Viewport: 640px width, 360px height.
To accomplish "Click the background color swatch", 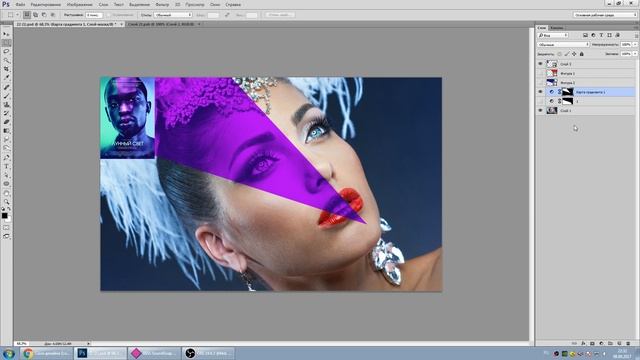I will click(9, 219).
